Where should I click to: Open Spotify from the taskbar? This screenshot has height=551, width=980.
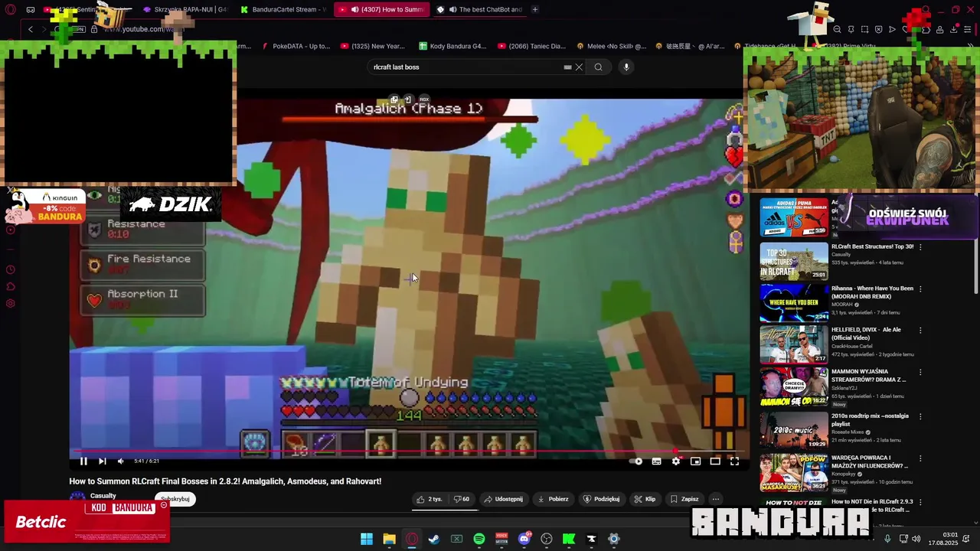[479, 539]
